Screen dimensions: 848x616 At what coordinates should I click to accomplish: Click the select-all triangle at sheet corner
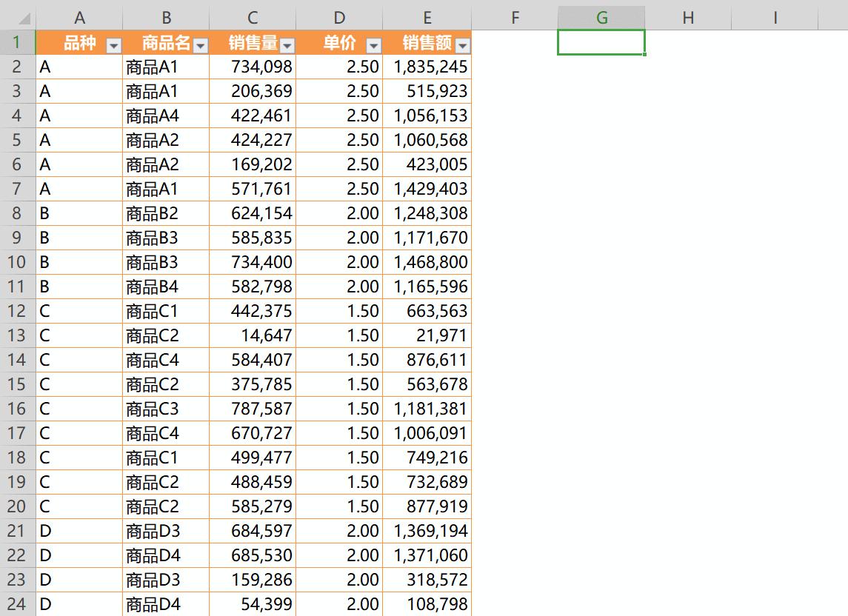pyautogui.click(x=18, y=17)
